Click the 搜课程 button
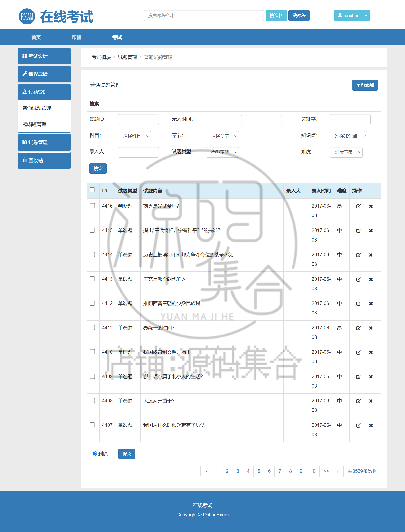 (299, 16)
